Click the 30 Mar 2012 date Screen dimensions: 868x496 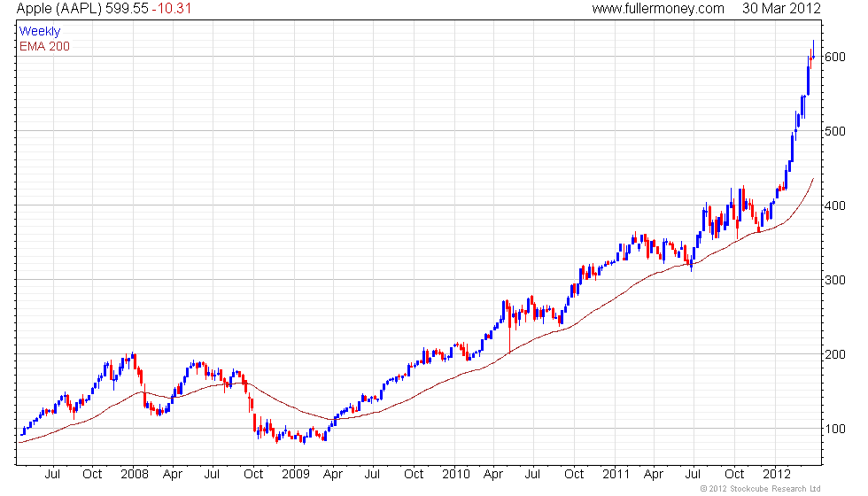[781, 8]
